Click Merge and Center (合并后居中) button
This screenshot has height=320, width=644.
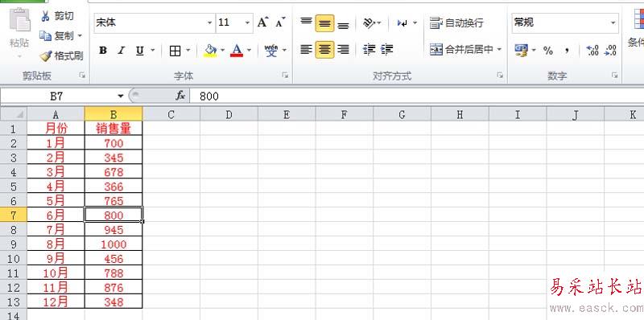click(461, 50)
